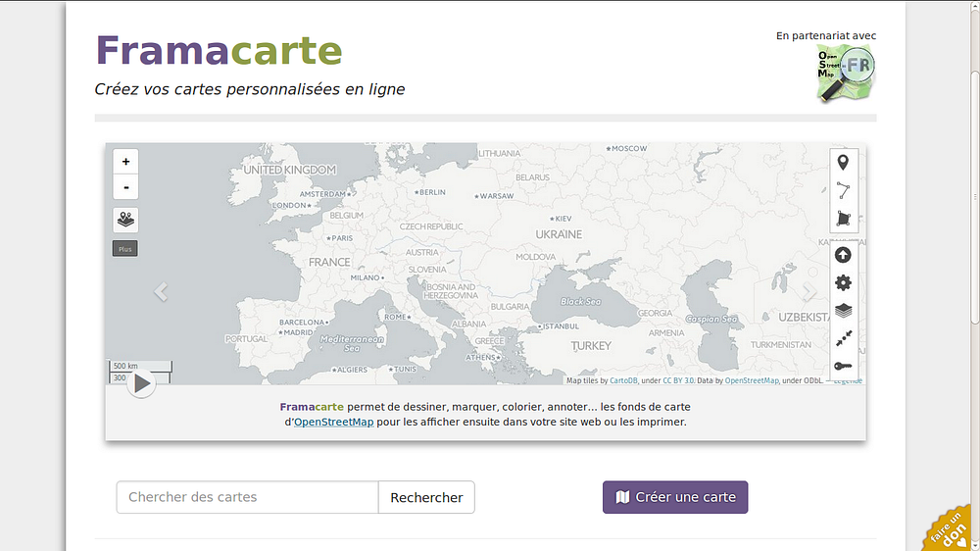The width and height of the screenshot is (980, 551).
Task: Zoom out on the map
Action: pyautogui.click(x=125, y=187)
